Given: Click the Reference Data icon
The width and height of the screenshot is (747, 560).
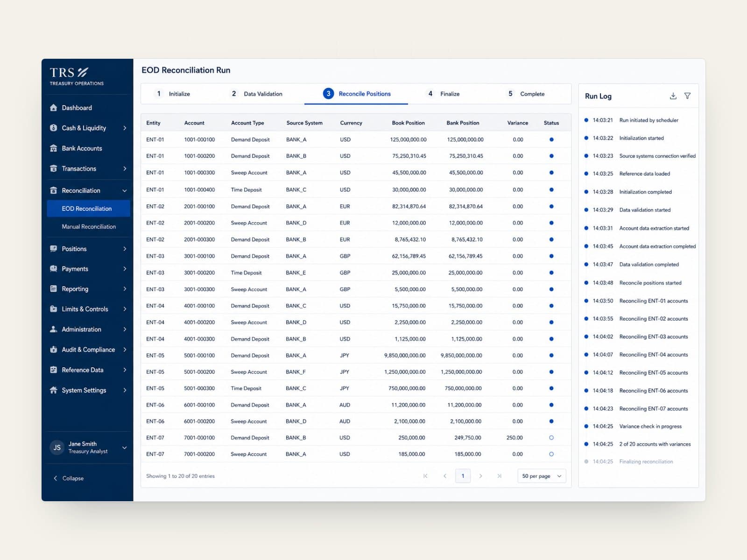Looking at the screenshot, I should pyautogui.click(x=54, y=370).
